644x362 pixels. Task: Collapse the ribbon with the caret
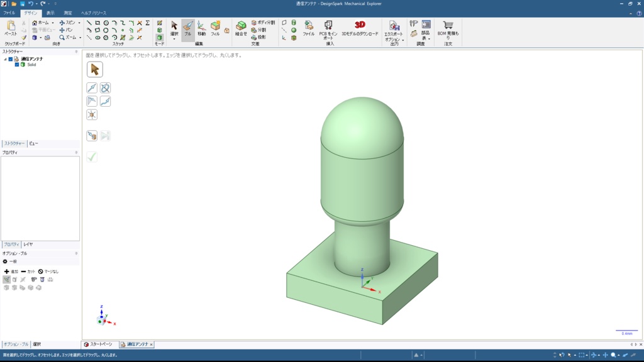click(631, 13)
